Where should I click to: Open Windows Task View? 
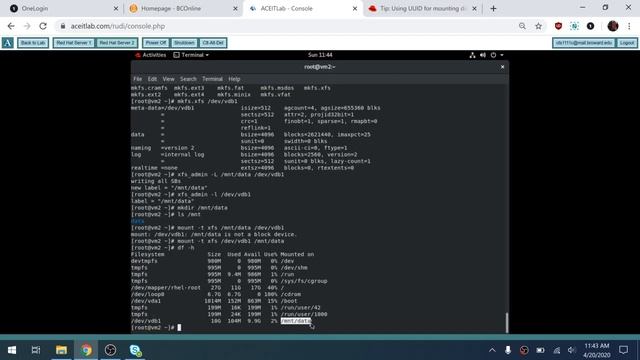pyautogui.click(x=36, y=350)
